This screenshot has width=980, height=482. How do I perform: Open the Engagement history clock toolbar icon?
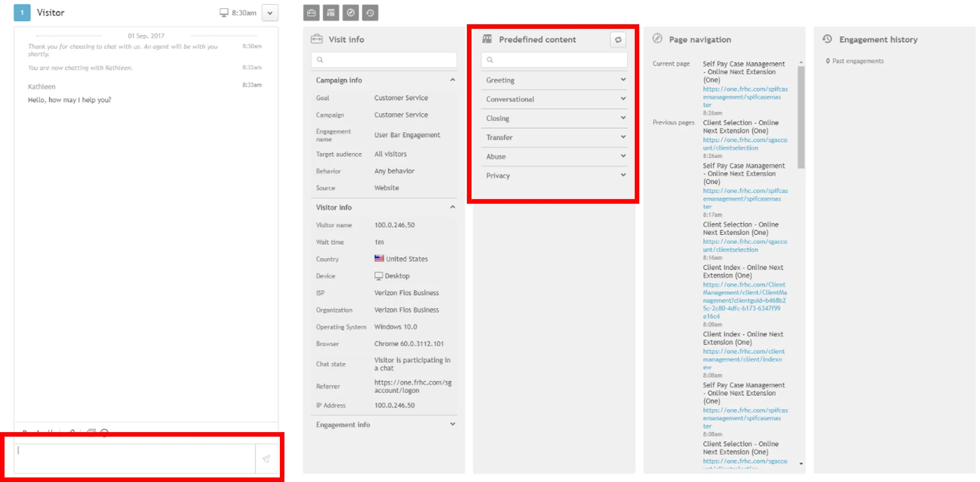point(370,13)
